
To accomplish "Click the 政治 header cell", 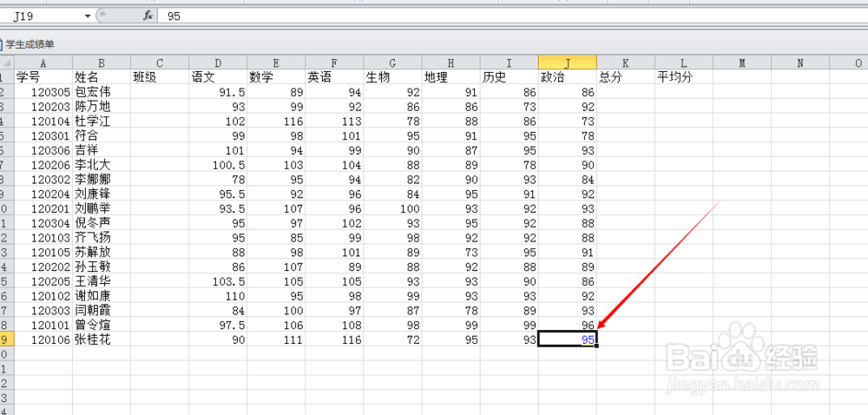I will [x=568, y=77].
